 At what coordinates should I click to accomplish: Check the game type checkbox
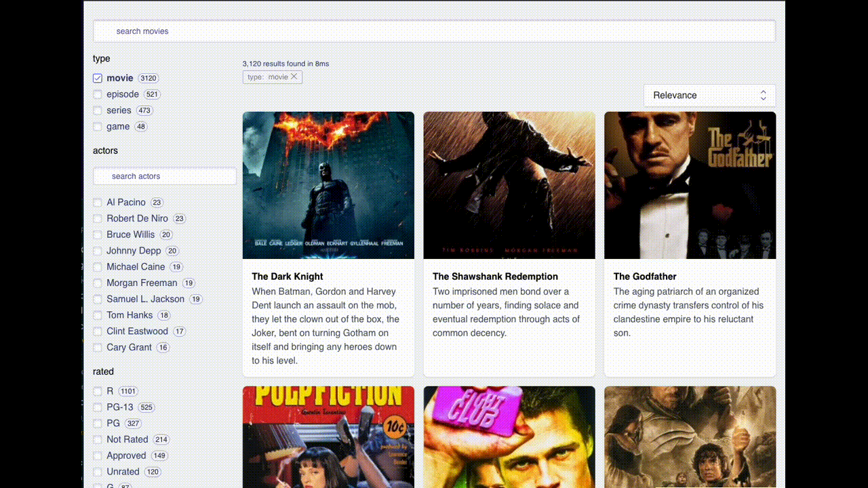98,127
